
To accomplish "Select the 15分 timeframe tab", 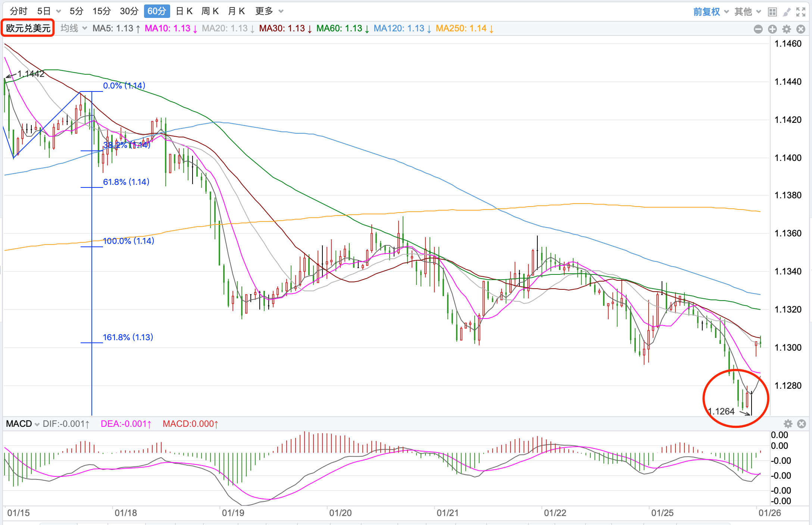I will tap(101, 11).
